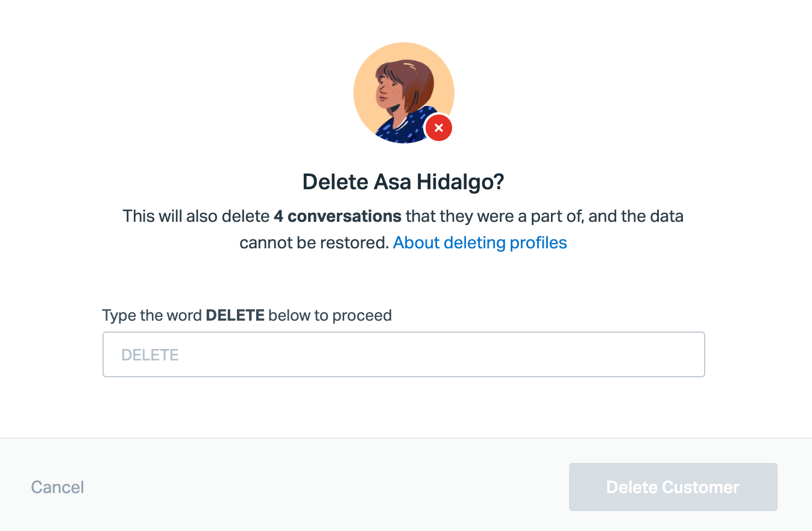Open the About deleting profiles link

coord(480,243)
